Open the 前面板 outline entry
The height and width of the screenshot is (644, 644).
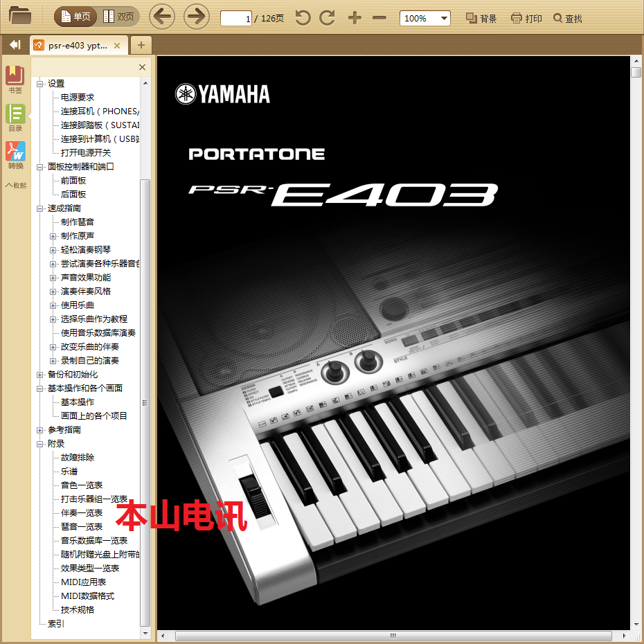[x=73, y=181]
